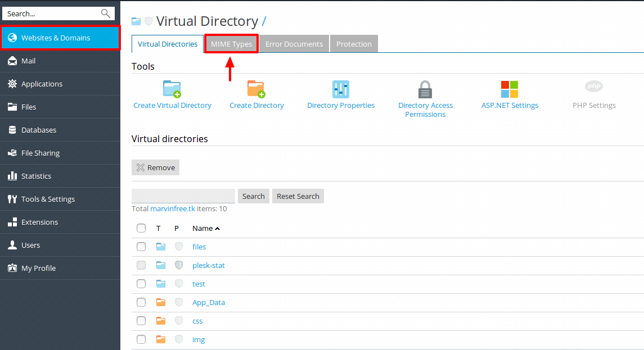Open the Error Documents tab

294,44
